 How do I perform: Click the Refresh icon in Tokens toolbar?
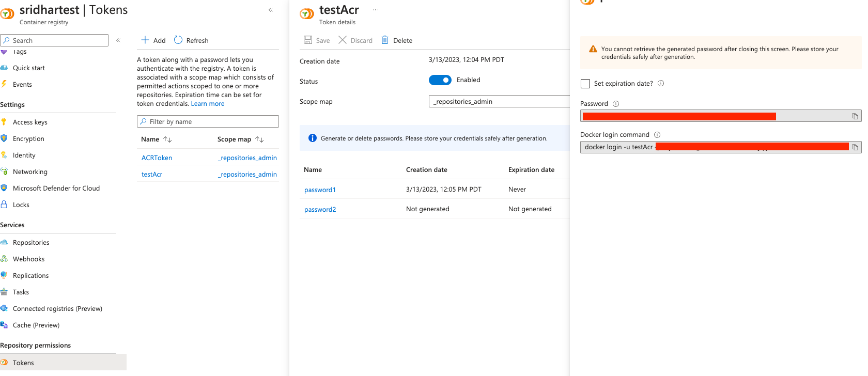click(x=178, y=40)
